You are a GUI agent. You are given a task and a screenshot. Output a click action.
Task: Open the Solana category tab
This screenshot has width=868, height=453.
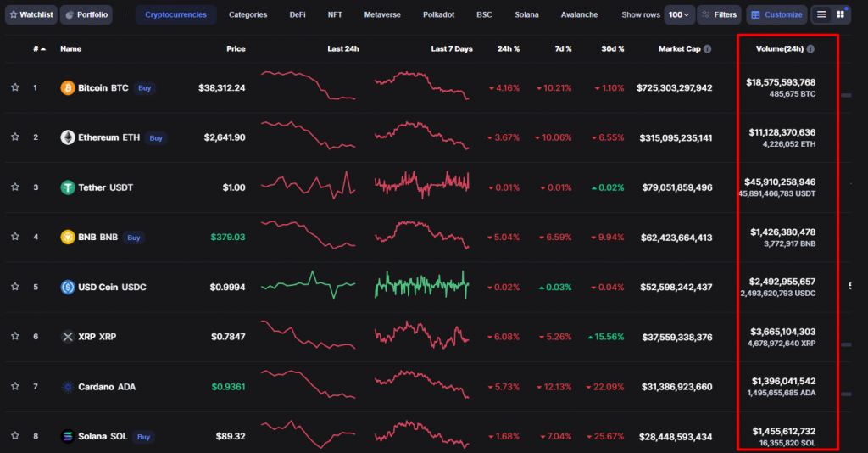coord(526,15)
